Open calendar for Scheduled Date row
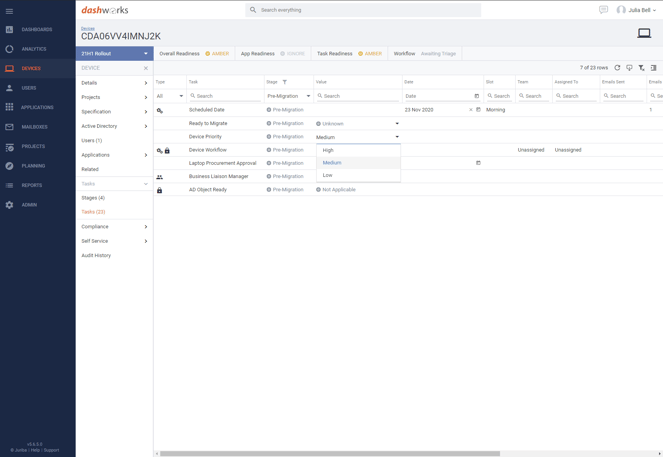663x457 pixels. [x=478, y=109]
